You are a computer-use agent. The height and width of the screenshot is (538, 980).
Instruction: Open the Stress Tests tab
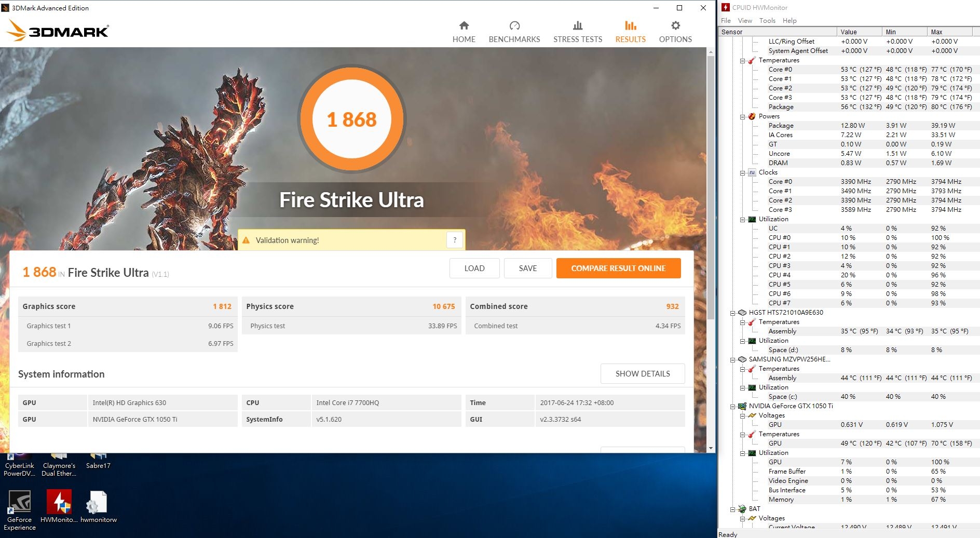pos(578,32)
